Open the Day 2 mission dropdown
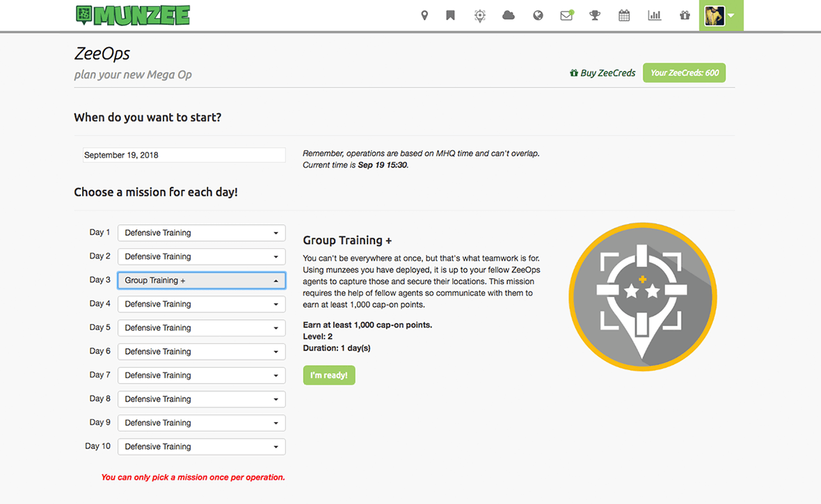Screen dimensions: 821x504 click(202, 257)
